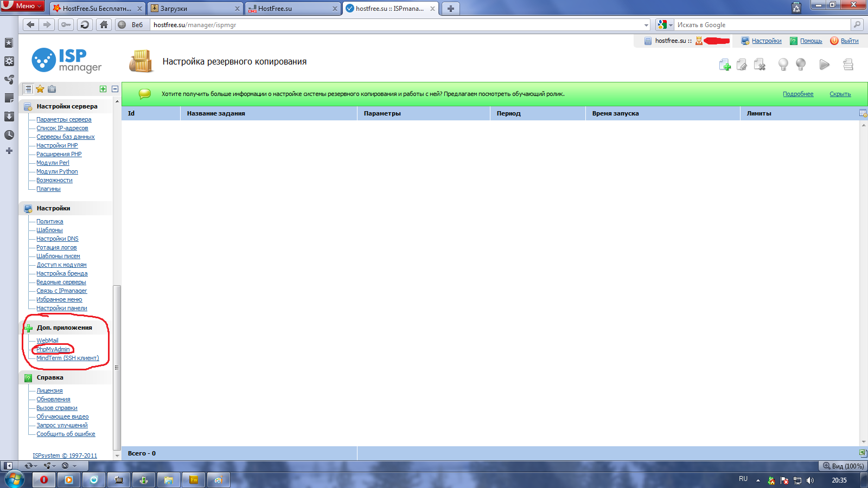This screenshot has height=488, width=868.
Task: Delete the selected backup task
Action: point(759,65)
